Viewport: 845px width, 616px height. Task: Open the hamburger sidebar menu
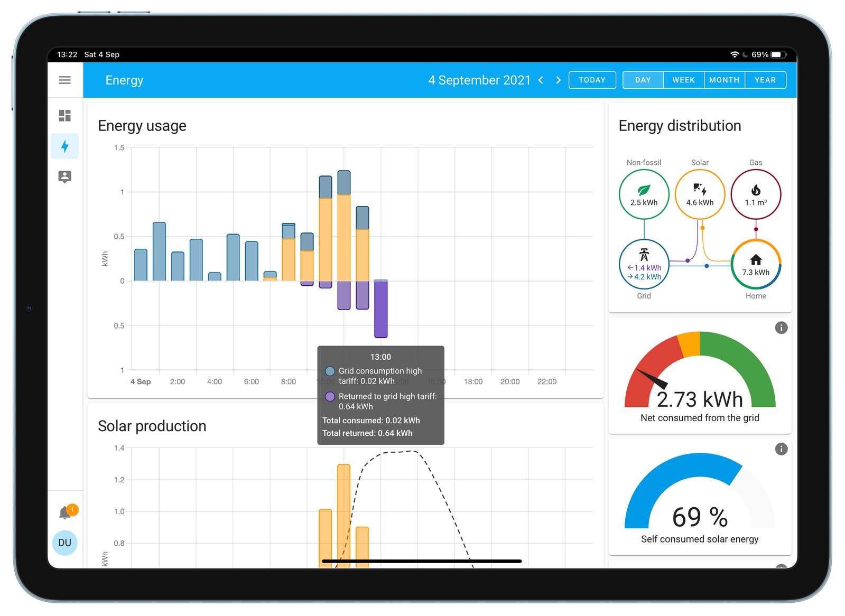click(x=64, y=80)
